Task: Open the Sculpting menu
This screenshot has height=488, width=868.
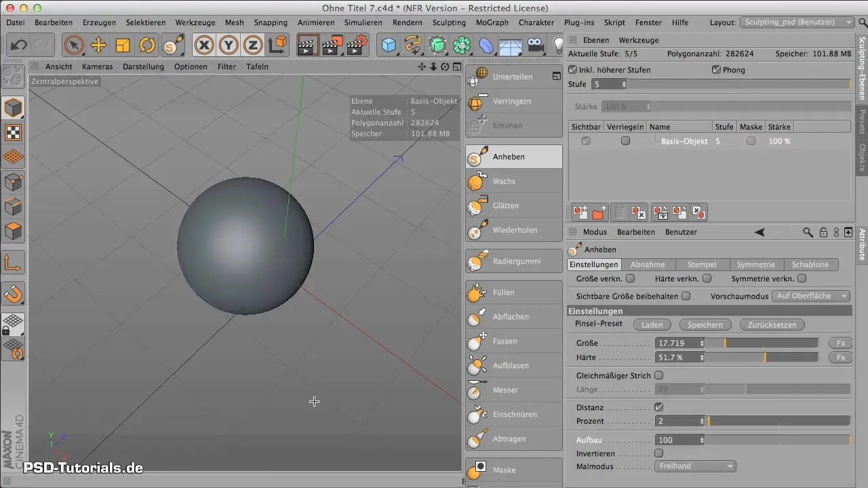Action: click(448, 22)
